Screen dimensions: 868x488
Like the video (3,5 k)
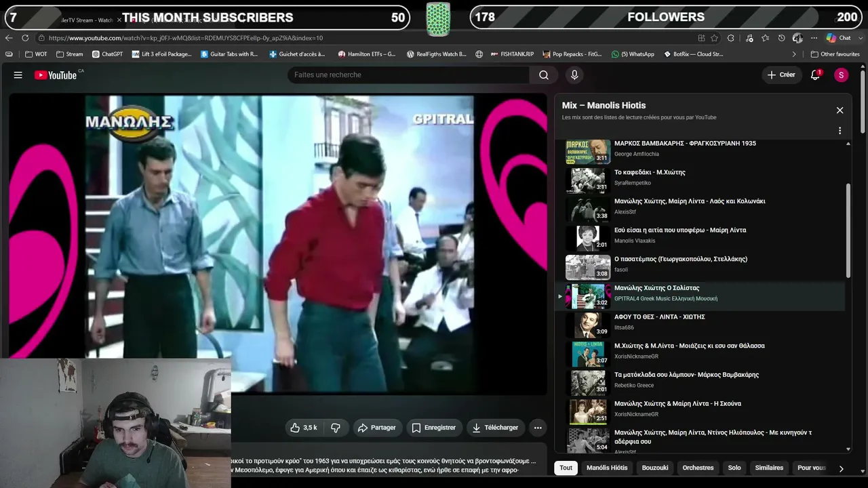(x=304, y=428)
